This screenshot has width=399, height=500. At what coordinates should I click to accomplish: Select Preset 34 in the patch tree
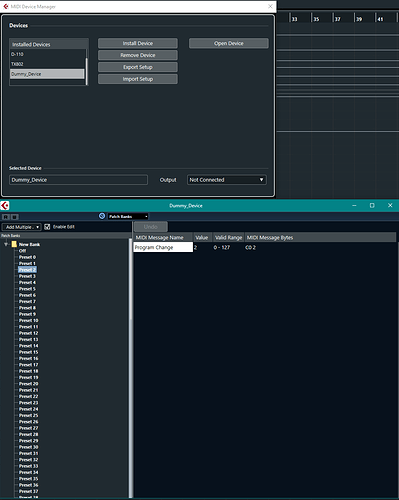pos(29,472)
